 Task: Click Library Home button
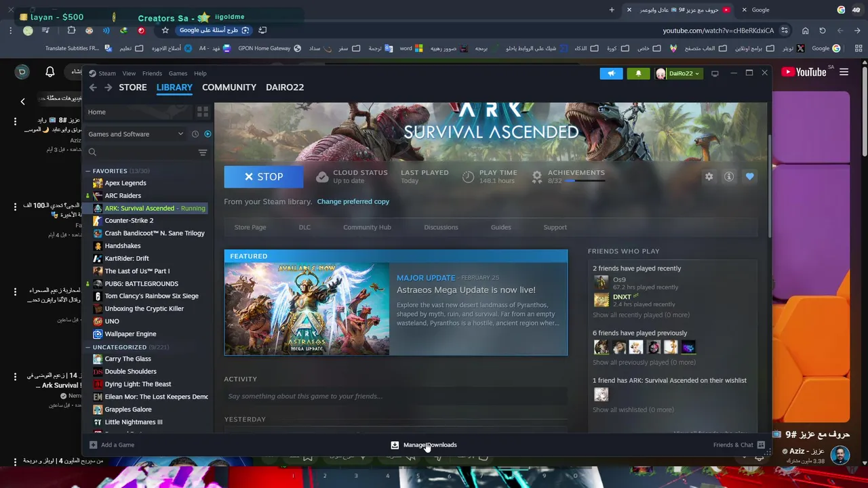[138, 112]
